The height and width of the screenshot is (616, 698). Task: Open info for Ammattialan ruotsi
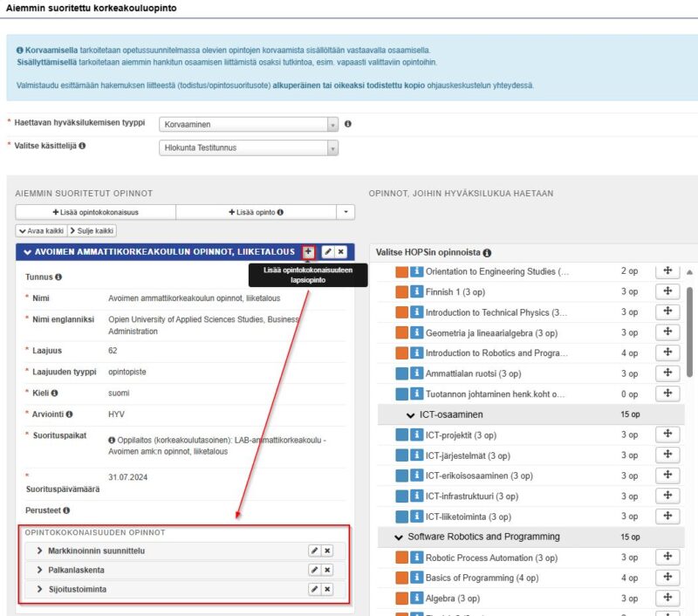417,373
